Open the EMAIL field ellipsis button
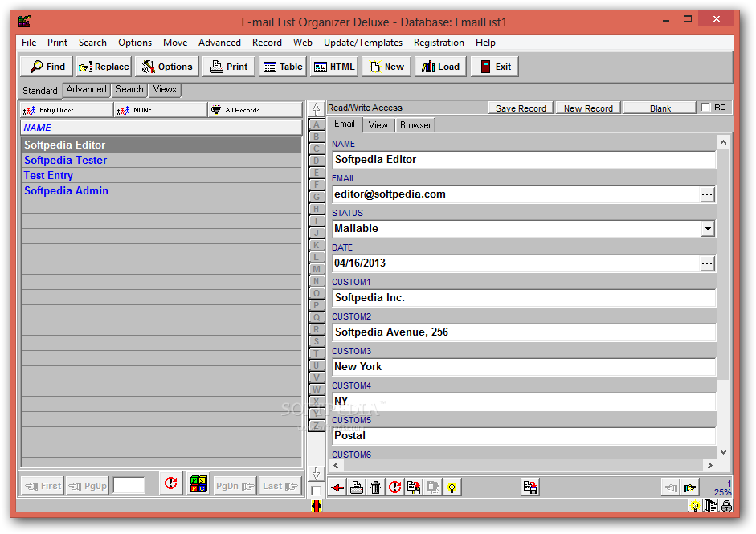Viewport: 756px width, 534px height. click(x=707, y=194)
